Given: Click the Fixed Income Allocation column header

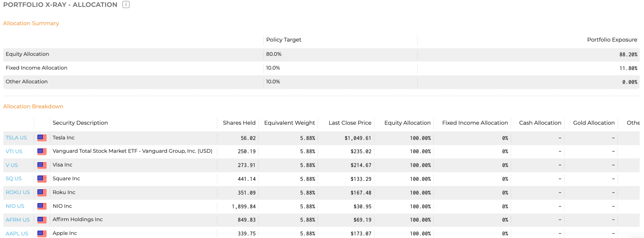Looking at the screenshot, I should tap(475, 123).
